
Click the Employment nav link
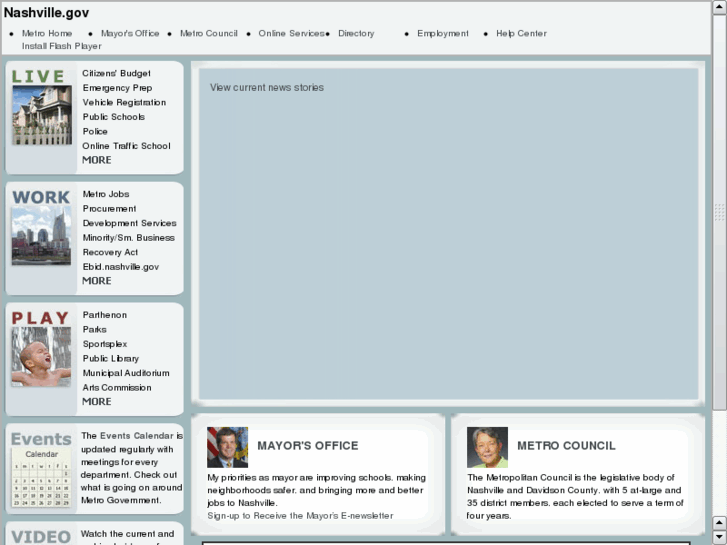pos(443,33)
